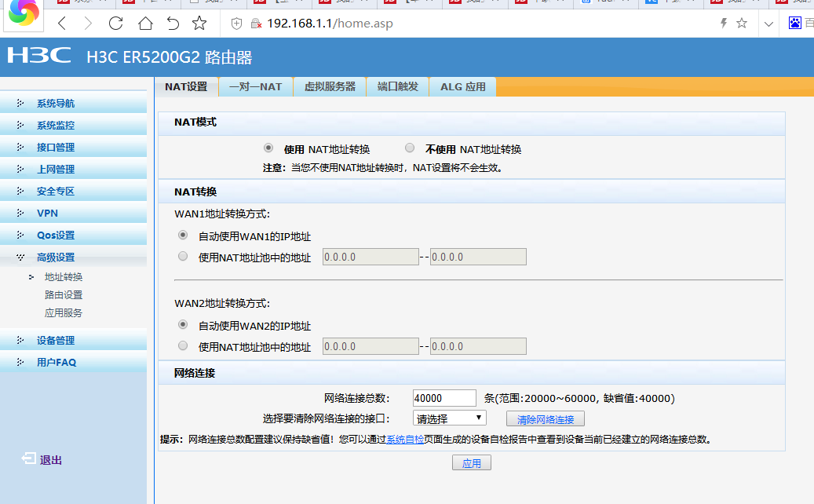Click the favorite star icon at right of address bar
Image resolution: width=814 pixels, height=504 pixels.
click(742, 23)
